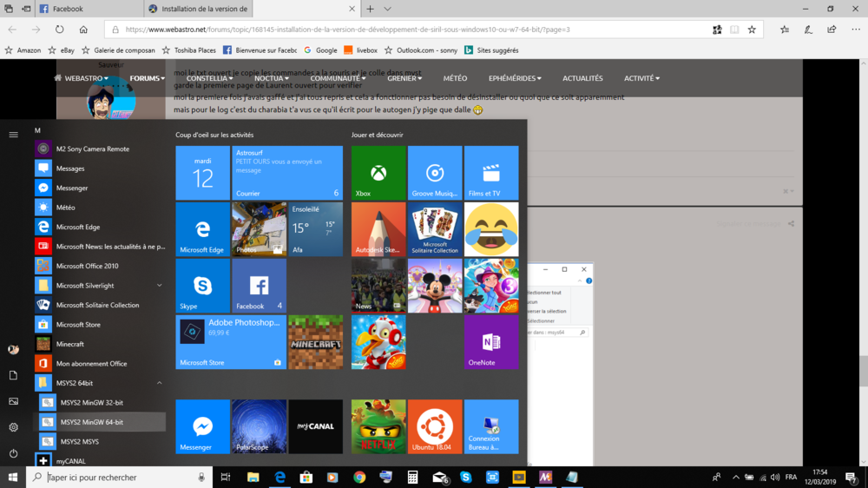Screen dimensions: 868x488
Task: Open the Google bookmark
Action: tap(320, 50)
